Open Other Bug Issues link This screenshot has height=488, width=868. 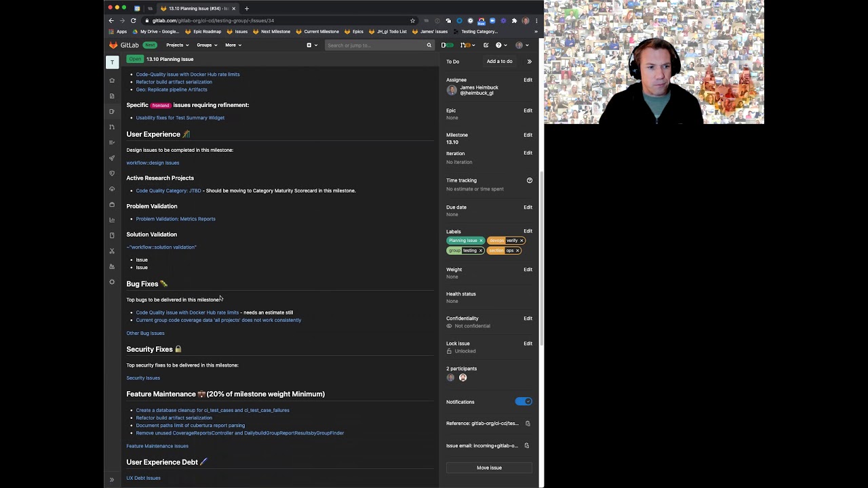[145, 333]
